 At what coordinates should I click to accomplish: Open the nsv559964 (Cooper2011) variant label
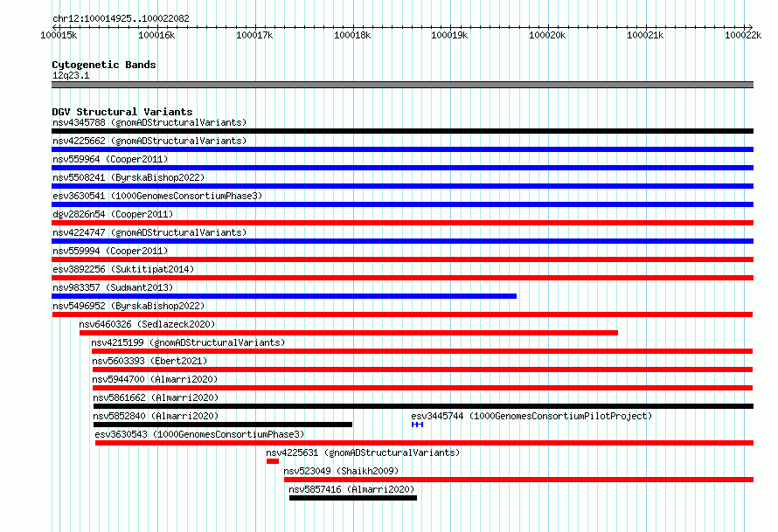(110, 159)
